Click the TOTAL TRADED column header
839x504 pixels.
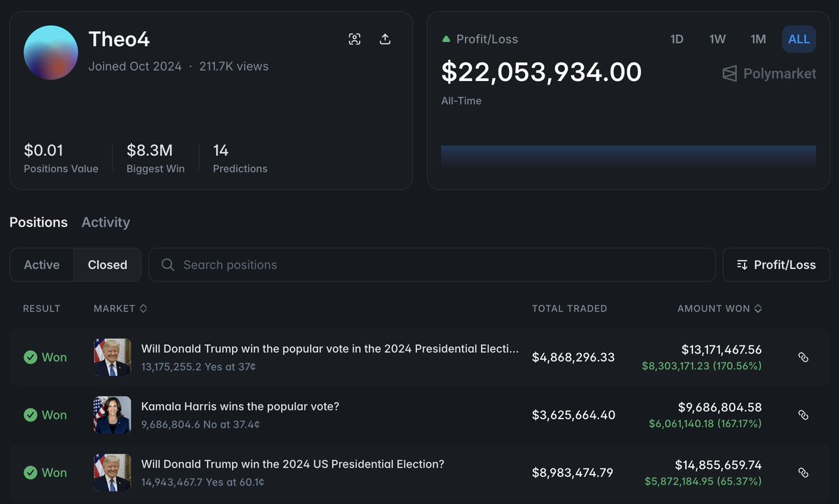570,308
